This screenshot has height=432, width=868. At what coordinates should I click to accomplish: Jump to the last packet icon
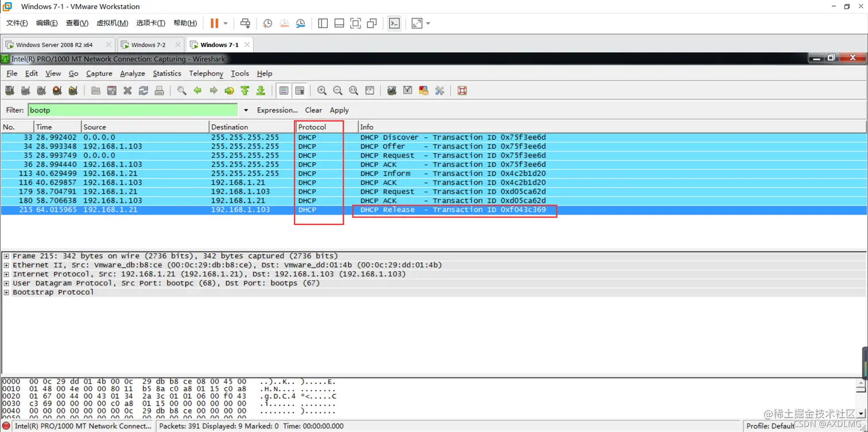[261, 91]
